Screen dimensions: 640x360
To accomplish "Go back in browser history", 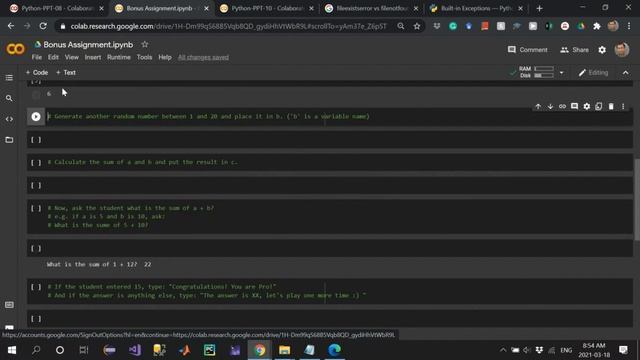I will pyautogui.click(x=11, y=26).
